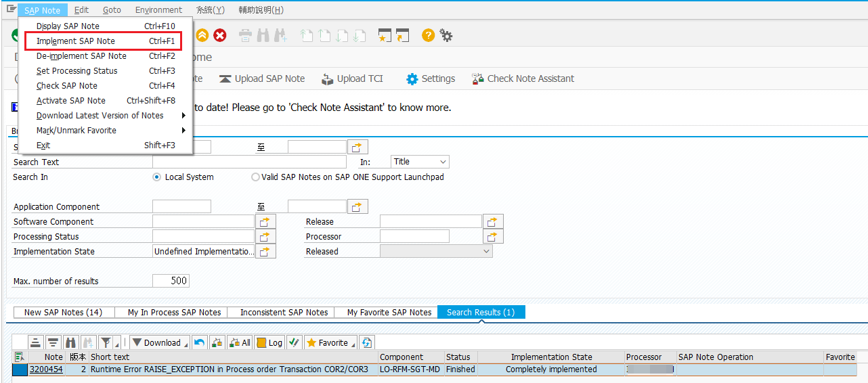Go to Previous Page icon
This screenshot has width=868, height=383.
tap(324, 35)
